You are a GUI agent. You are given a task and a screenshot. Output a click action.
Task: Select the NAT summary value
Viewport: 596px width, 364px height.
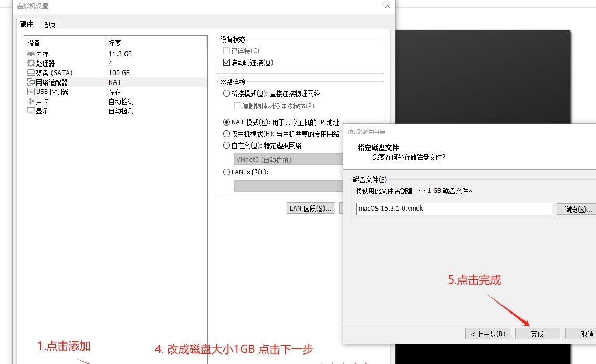(x=115, y=82)
